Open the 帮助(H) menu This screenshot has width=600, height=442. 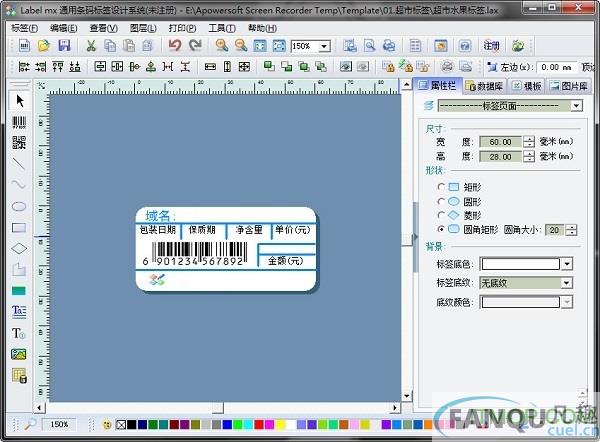(x=262, y=28)
